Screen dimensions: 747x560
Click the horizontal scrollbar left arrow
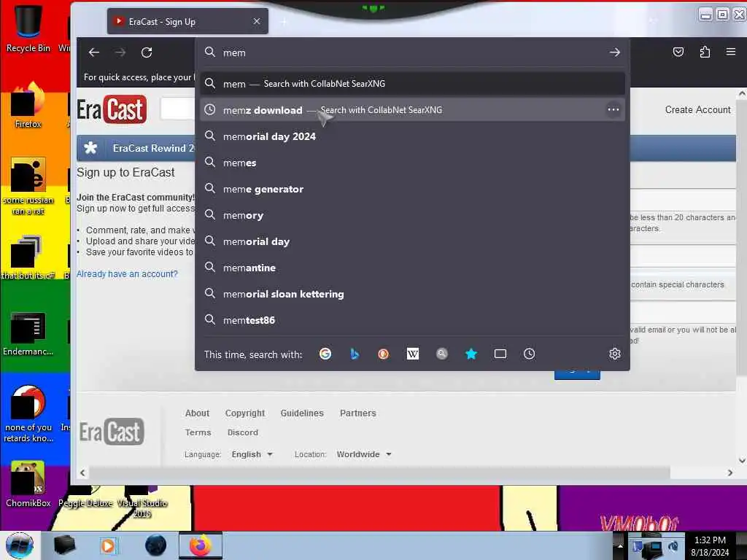[x=83, y=472]
